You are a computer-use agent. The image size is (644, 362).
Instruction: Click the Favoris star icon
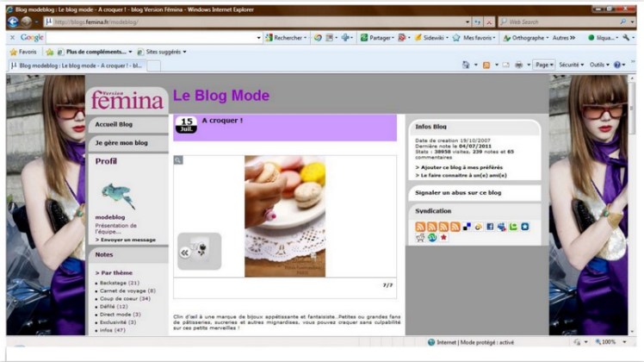click(13, 52)
